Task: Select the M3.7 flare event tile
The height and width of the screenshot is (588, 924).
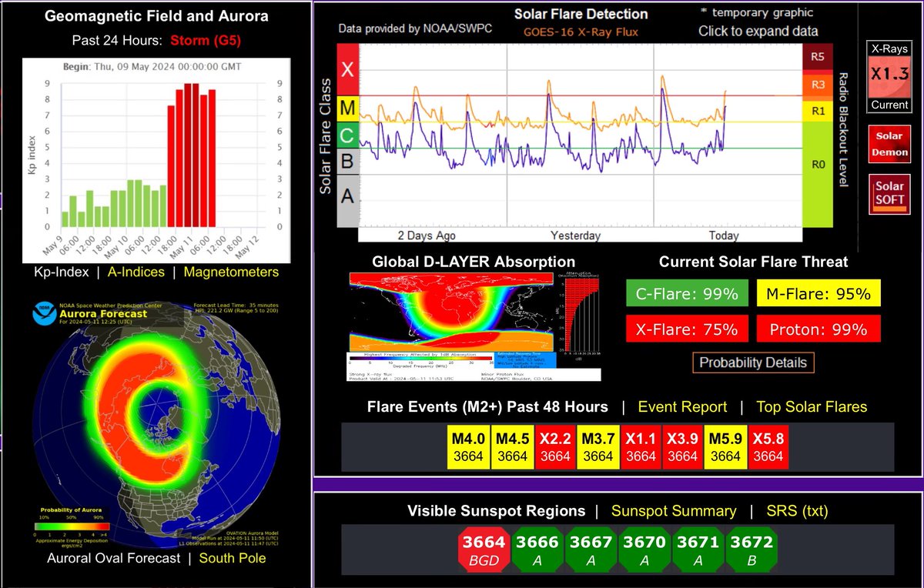Action: pos(598,447)
